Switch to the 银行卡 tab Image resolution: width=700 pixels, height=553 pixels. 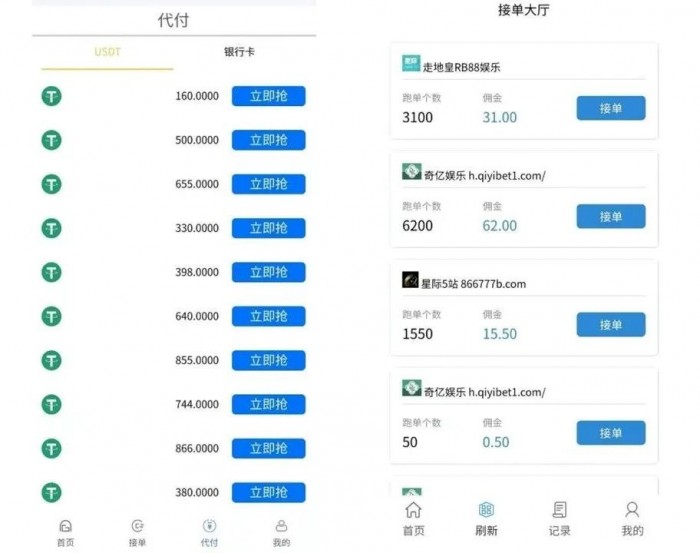pos(239,52)
